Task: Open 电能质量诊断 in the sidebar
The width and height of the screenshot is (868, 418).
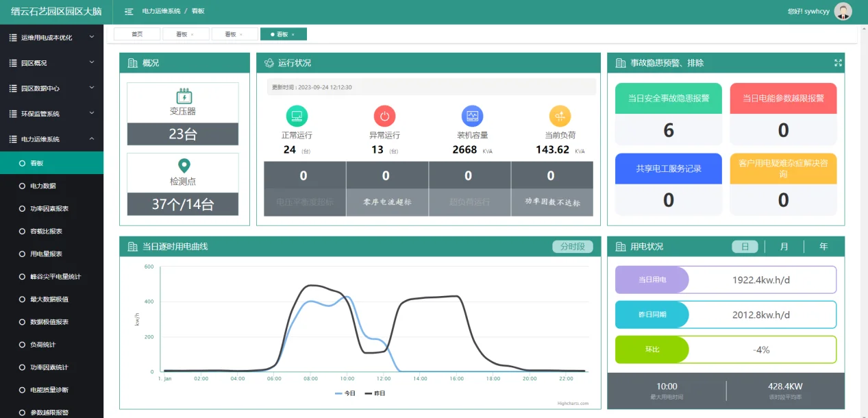Action: pos(51,390)
